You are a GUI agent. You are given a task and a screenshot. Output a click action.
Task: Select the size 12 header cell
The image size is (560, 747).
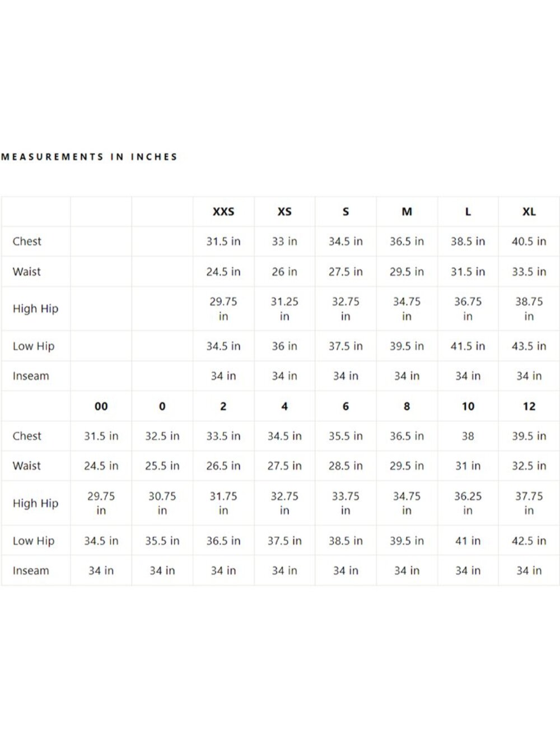tap(529, 406)
